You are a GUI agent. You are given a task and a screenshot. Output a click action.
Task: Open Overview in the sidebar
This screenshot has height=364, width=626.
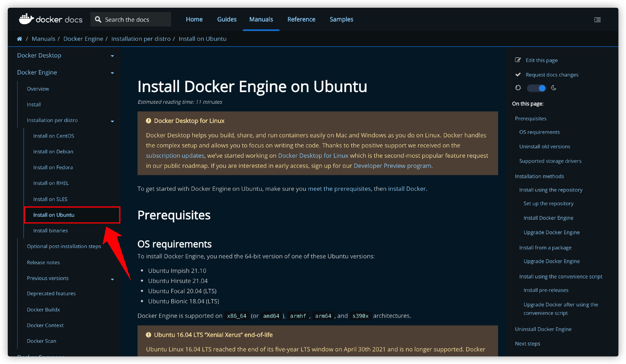click(x=38, y=89)
